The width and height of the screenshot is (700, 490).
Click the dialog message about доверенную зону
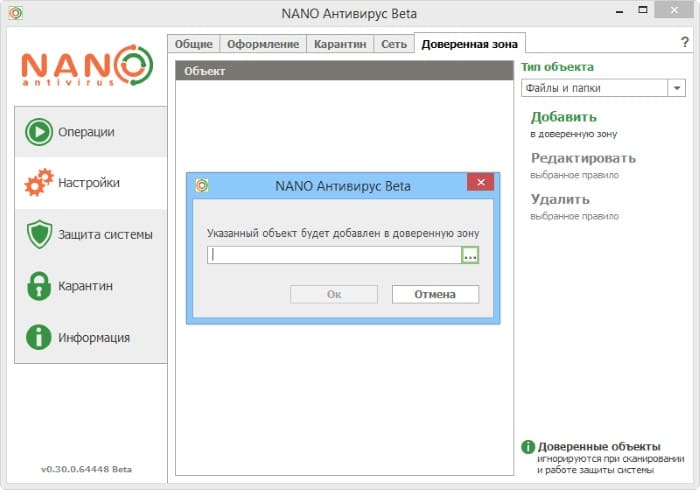[x=343, y=233]
